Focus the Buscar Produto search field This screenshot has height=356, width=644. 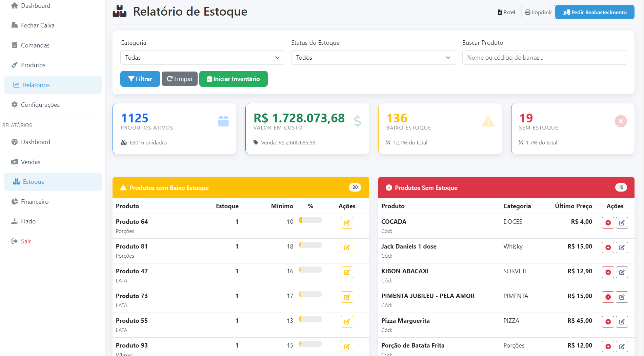tap(544, 58)
